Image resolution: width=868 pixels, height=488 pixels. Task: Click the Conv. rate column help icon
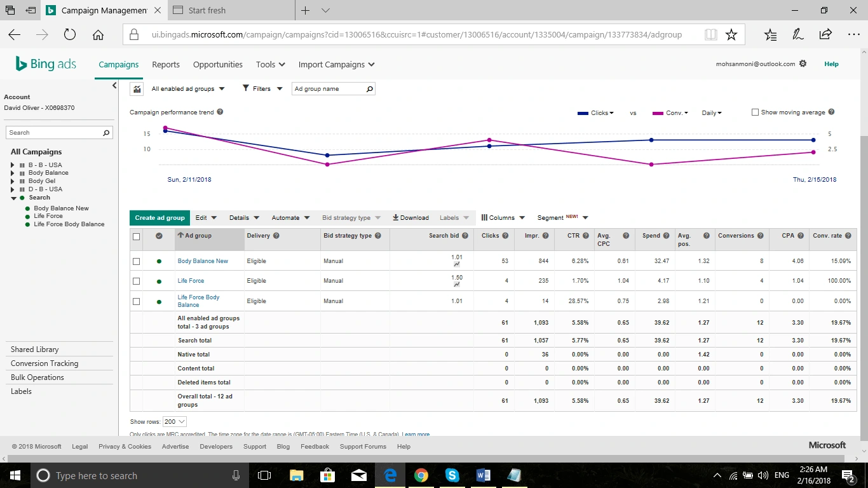point(848,236)
